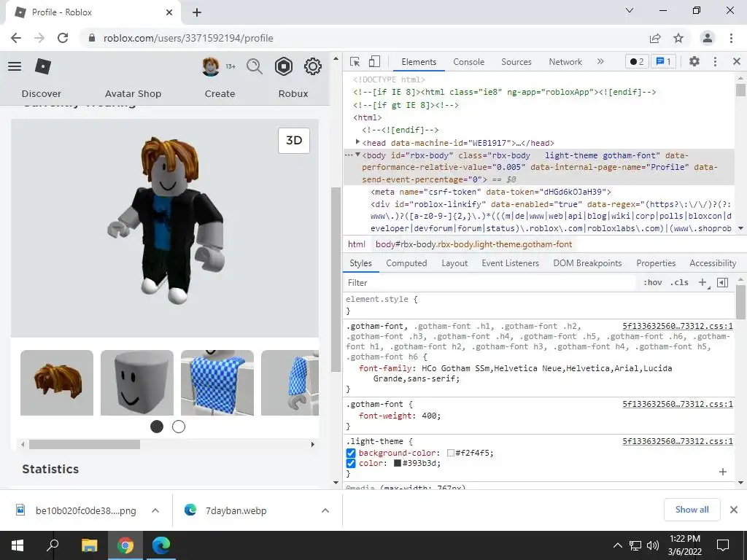Expand the head element node
Viewport: 747px width, 560px height.
pyautogui.click(x=357, y=142)
